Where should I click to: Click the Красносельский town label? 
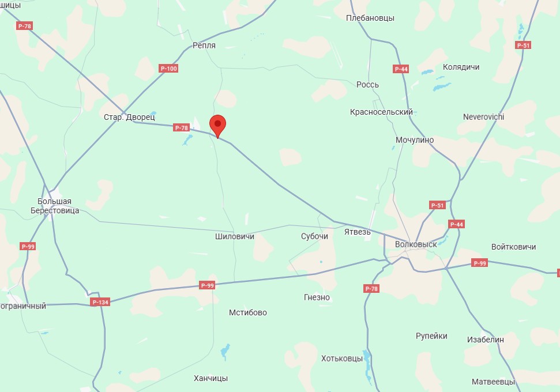click(381, 112)
